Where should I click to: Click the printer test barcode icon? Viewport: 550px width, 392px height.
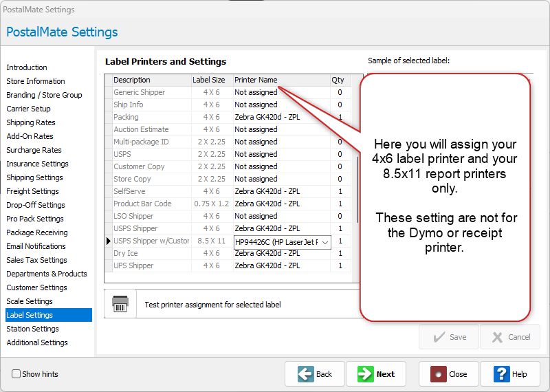(120, 304)
